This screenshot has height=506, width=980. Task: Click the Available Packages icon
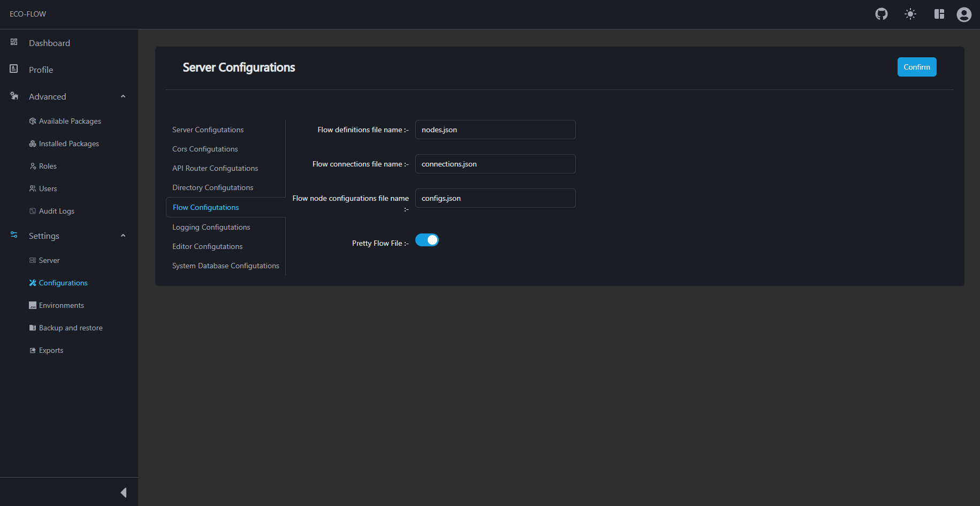click(33, 121)
